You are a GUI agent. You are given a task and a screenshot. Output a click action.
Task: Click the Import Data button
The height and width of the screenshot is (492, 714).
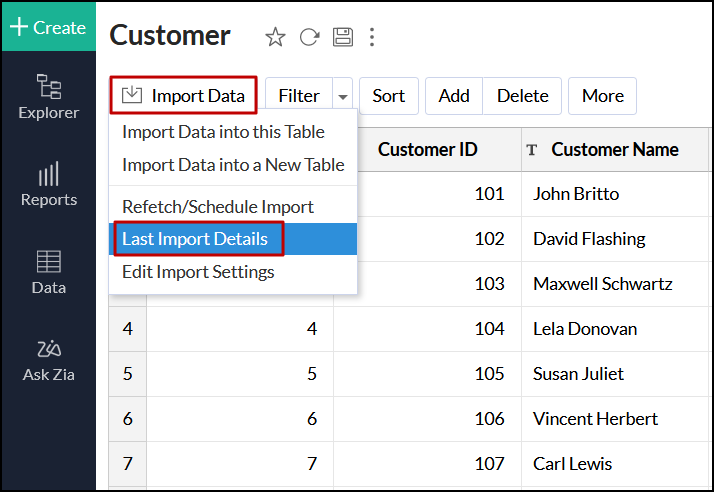183,96
